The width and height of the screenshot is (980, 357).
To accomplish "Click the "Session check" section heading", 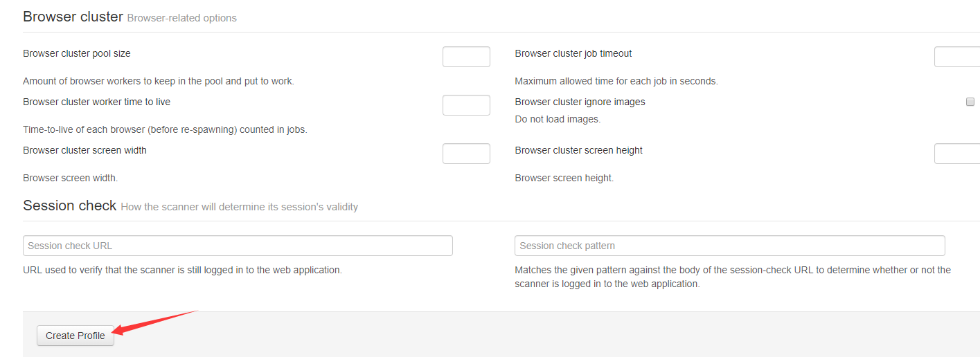I will (69, 205).
